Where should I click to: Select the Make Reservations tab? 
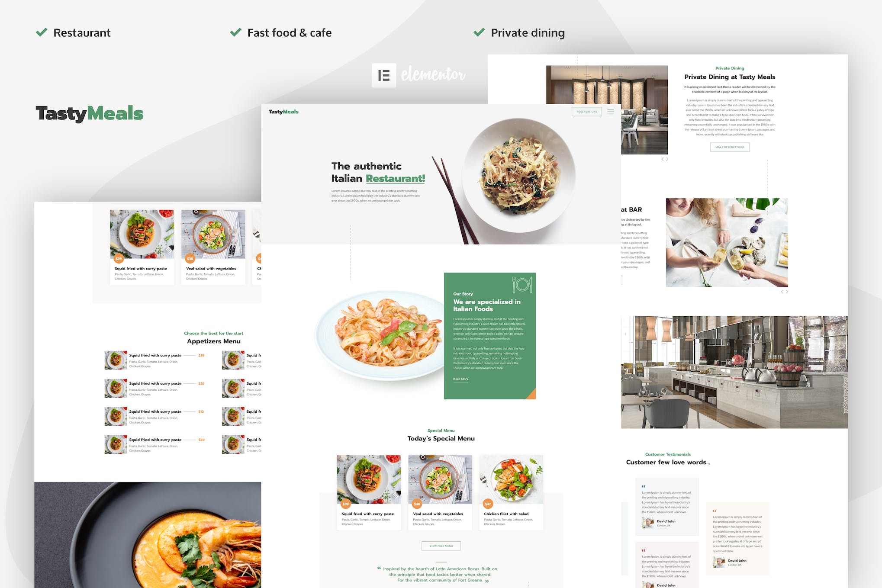[x=730, y=147]
